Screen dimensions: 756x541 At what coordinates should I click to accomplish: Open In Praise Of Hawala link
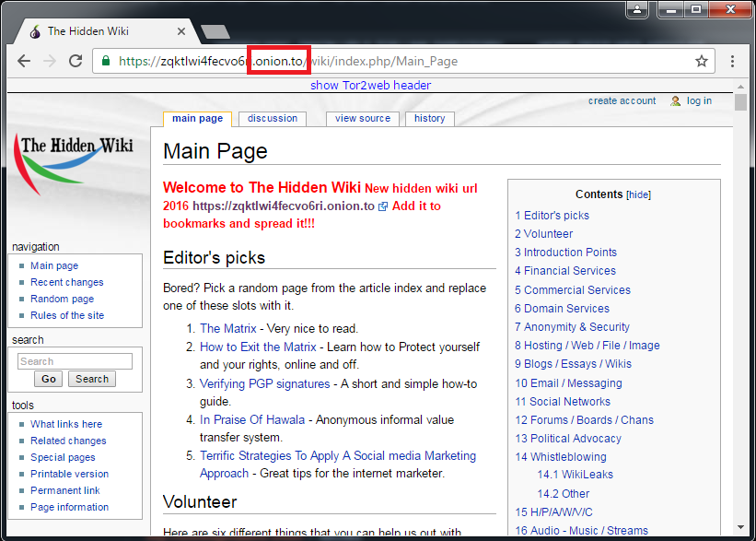click(252, 420)
